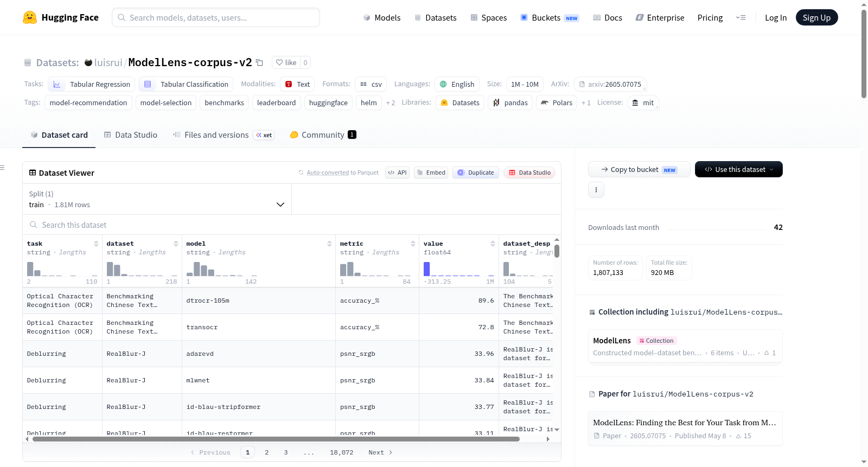Open the ModelLens collection card
The width and height of the screenshot is (868, 467).
point(685,347)
